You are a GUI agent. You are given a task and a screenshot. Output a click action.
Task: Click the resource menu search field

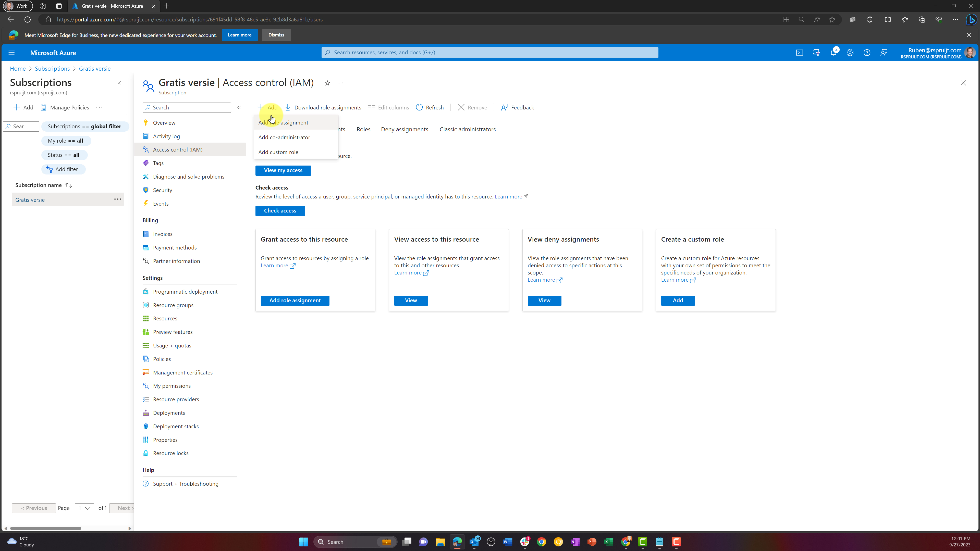(186, 107)
